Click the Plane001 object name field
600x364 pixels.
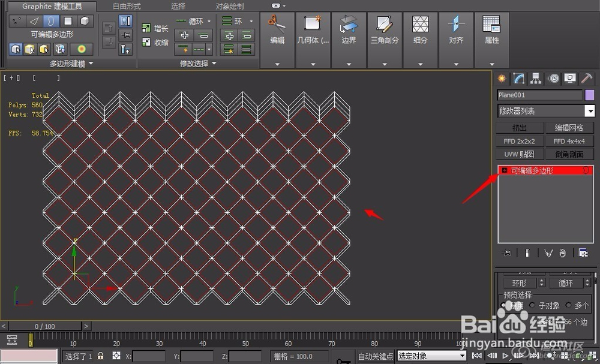tap(539, 95)
